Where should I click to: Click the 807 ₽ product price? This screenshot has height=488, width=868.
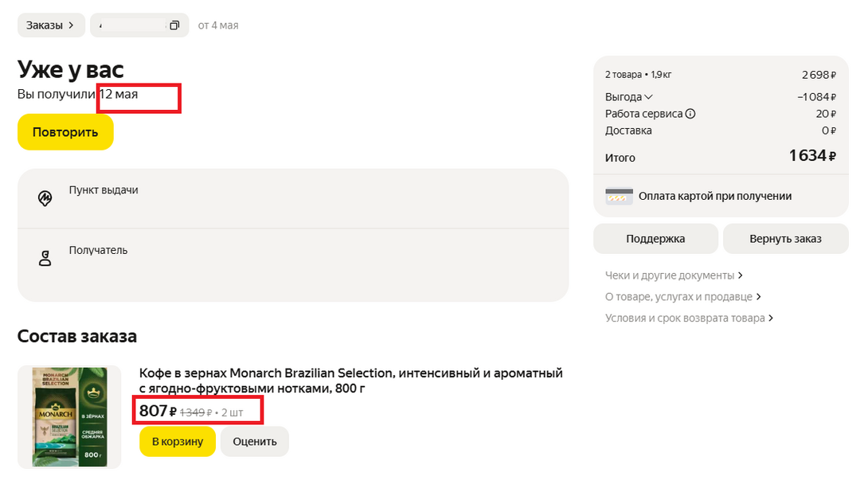(x=158, y=412)
